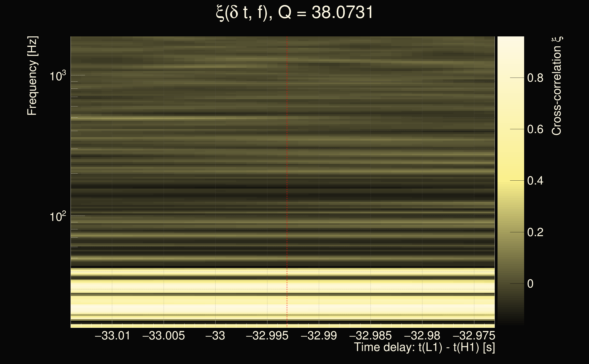This screenshot has width=589, height=364.
Task: Click the 10^3 frequency tick label
Action: coord(58,76)
